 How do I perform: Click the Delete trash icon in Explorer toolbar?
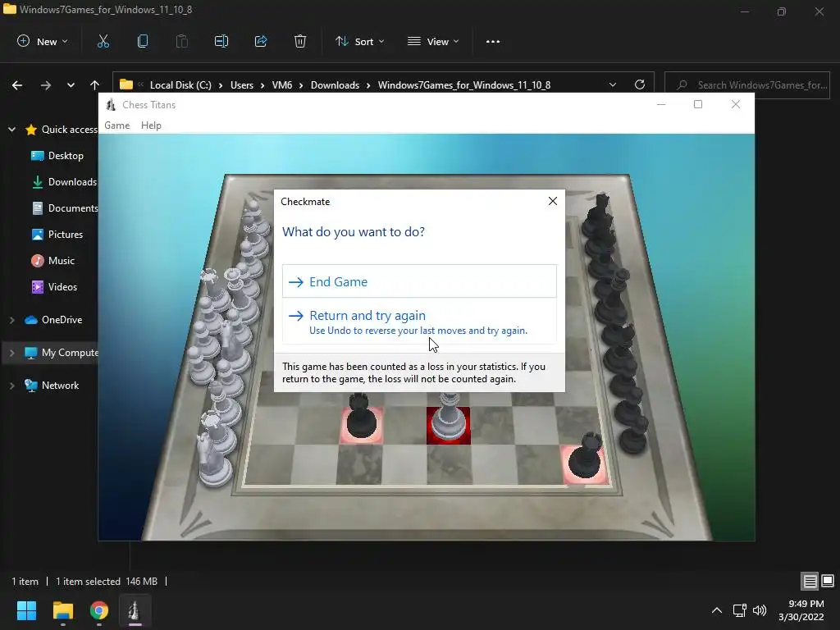[x=300, y=41]
